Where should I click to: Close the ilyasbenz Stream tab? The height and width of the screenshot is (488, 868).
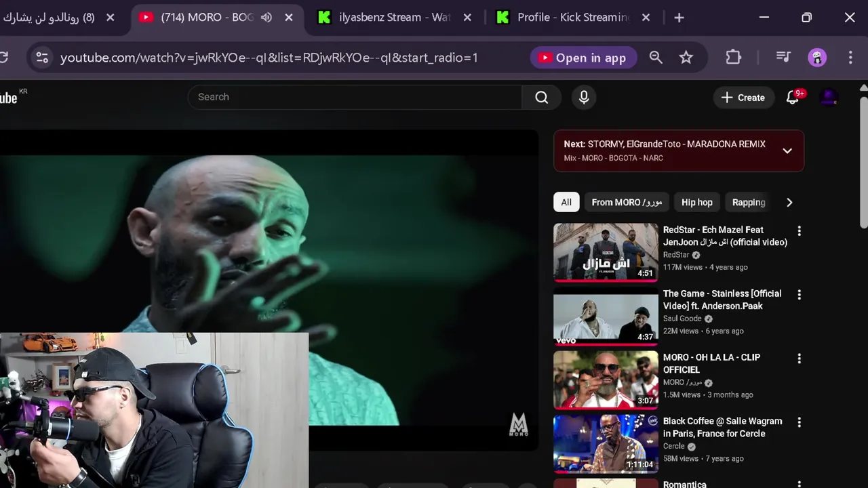click(x=467, y=18)
